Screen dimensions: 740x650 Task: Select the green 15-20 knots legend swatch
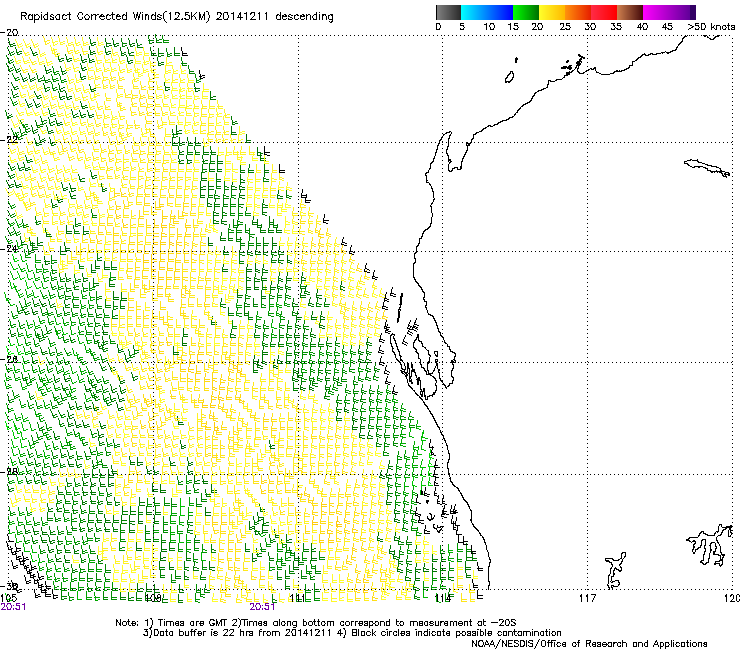tap(526, 12)
